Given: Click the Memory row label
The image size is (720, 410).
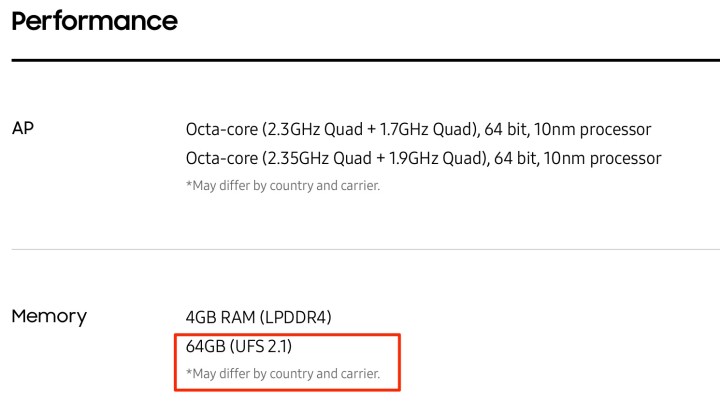Looking at the screenshot, I should coord(49,317).
